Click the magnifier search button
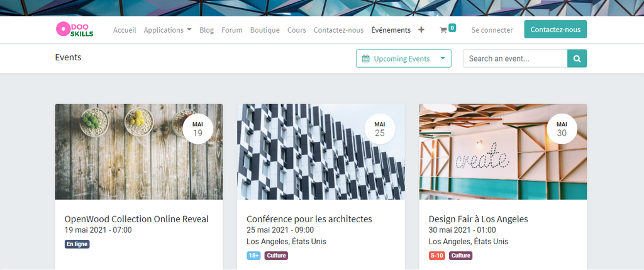Image resolution: width=644 pixels, height=270 pixels. [x=577, y=58]
